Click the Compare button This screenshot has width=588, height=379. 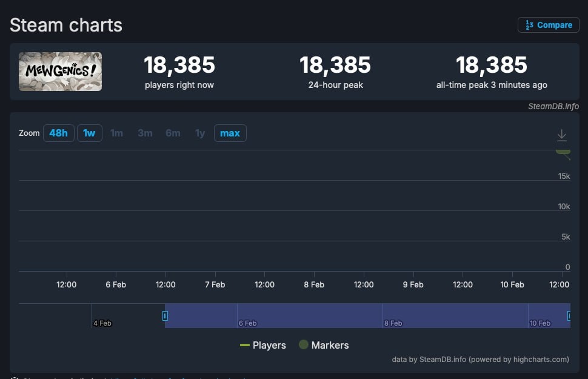[x=548, y=25]
